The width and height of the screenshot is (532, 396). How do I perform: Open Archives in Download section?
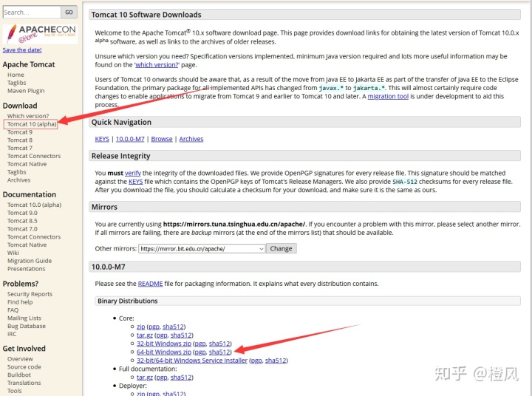[x=19, y=180]
